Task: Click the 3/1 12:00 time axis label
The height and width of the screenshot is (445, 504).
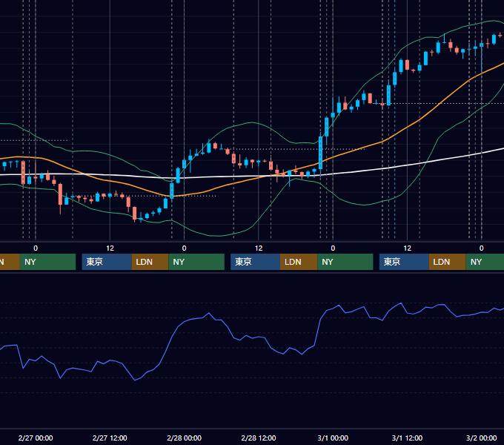Action: point(407,438)
